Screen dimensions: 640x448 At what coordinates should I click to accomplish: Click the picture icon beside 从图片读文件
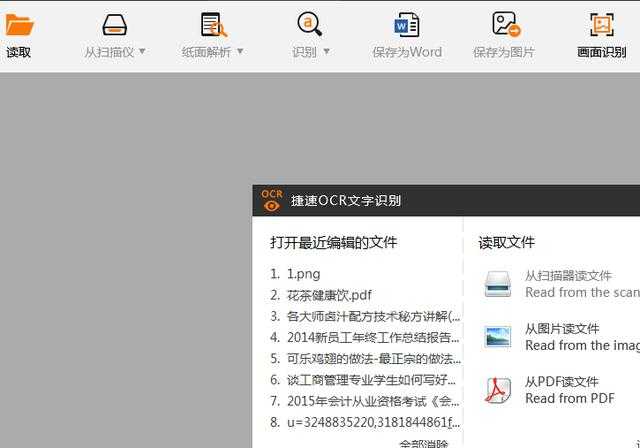pyautogui.click(x=497, y=337)
